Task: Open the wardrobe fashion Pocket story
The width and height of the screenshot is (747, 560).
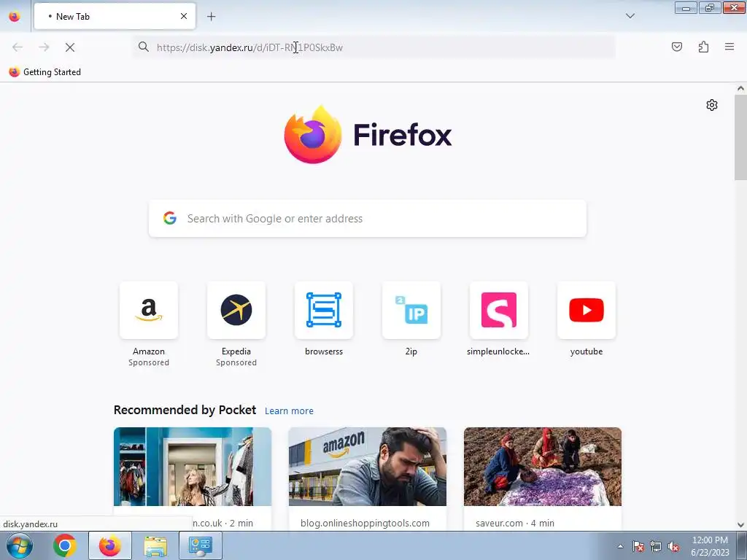Action: 193,467
